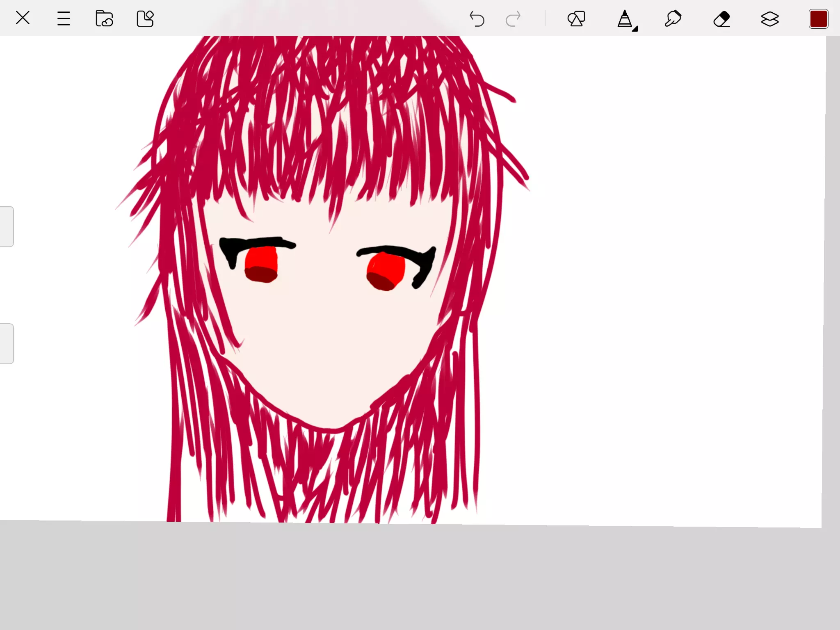Select the eraser tool
Image resolution: width=840 pixels, height=630 pixels.
(x=721, y=19)
